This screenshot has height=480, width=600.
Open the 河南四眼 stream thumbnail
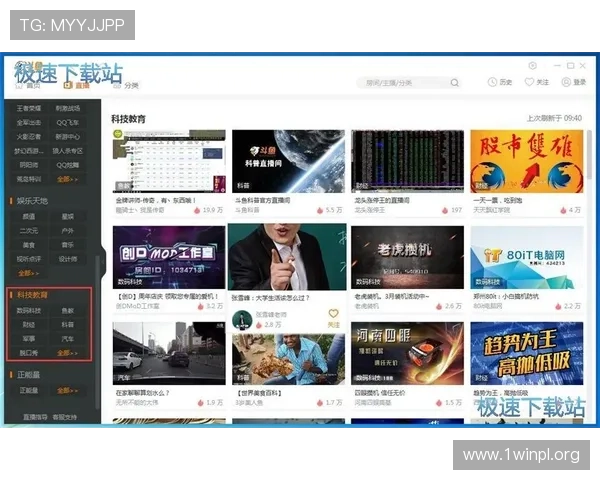[408, 353]
